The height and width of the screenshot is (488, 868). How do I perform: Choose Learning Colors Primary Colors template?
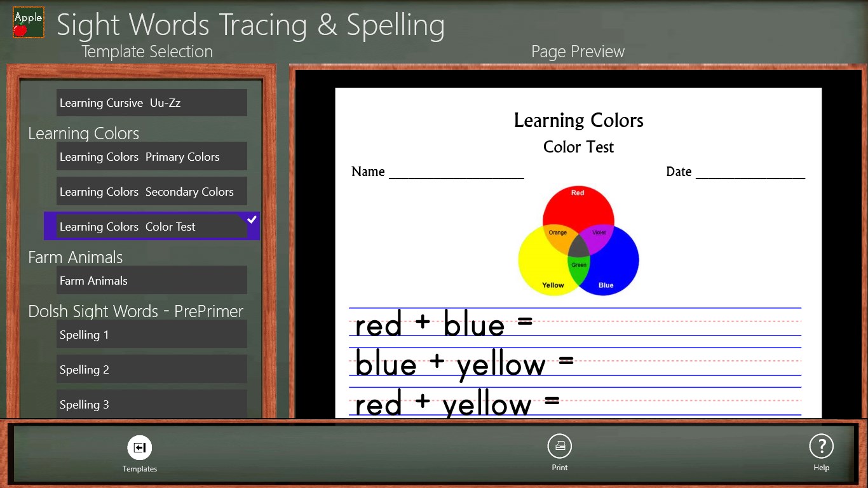point(151,157)
